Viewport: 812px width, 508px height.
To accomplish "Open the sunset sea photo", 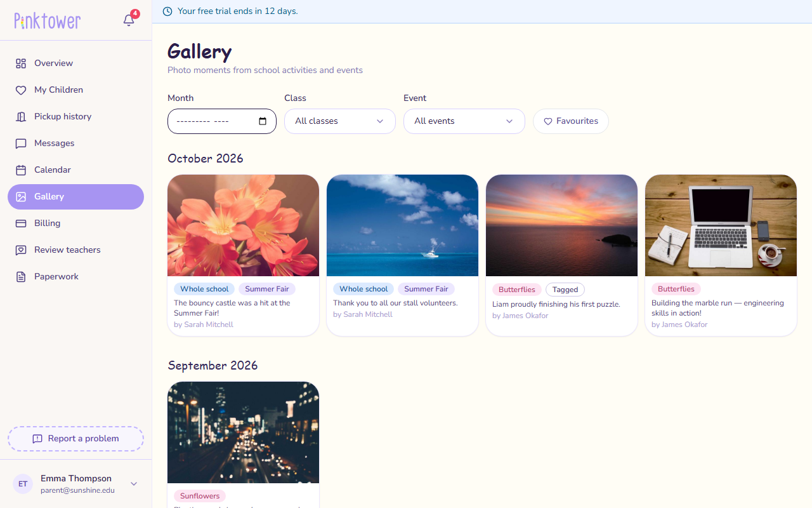I will (562, 225).
